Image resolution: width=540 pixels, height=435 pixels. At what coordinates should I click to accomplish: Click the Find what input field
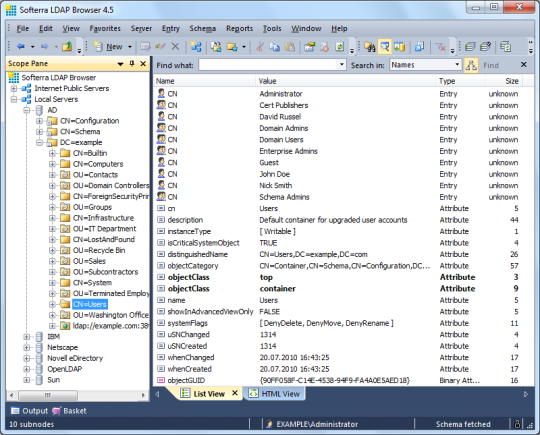[268, 65]
